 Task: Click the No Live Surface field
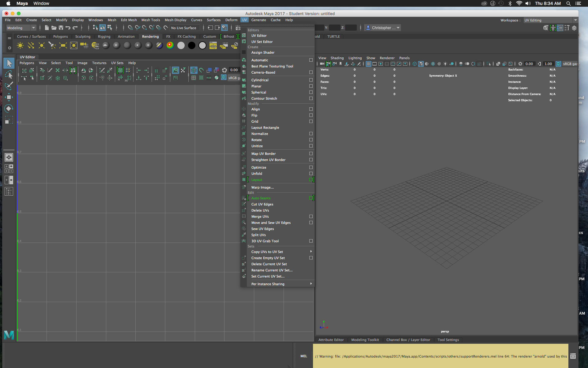[184, 28]
